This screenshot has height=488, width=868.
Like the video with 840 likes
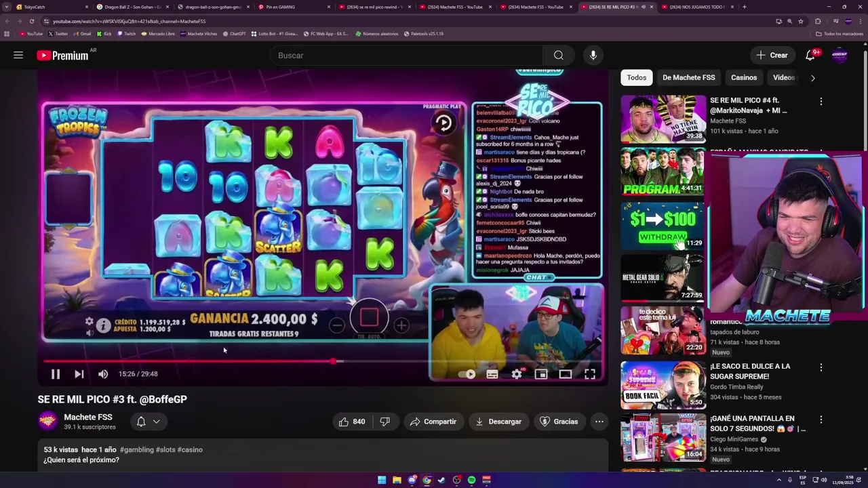pos(352,422)
